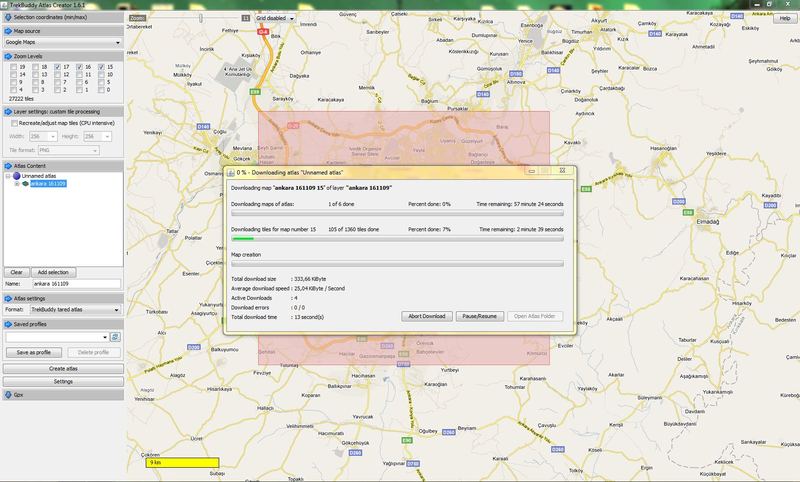Image resolution: width=800 pixels, height=482 pixels.
Task: Collapse the Atlas Content panel arrow
Action: (8, 166)
